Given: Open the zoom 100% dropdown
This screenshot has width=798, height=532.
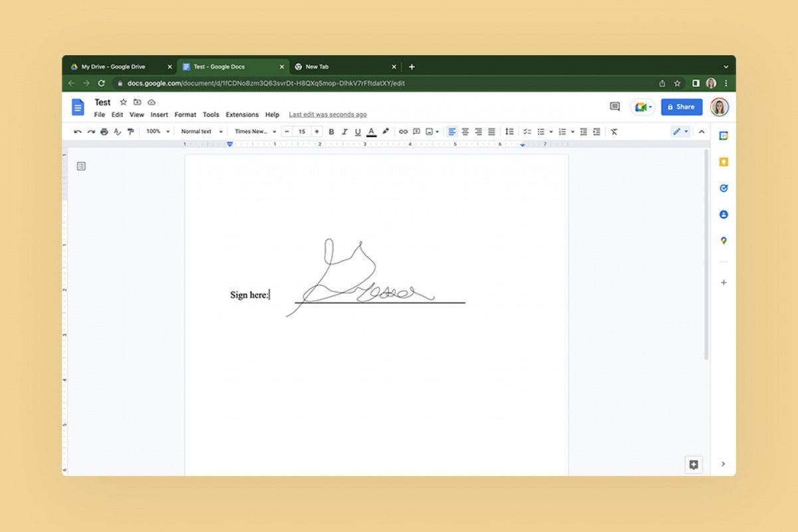Looking at the screenshot, I should pos(158,132).
